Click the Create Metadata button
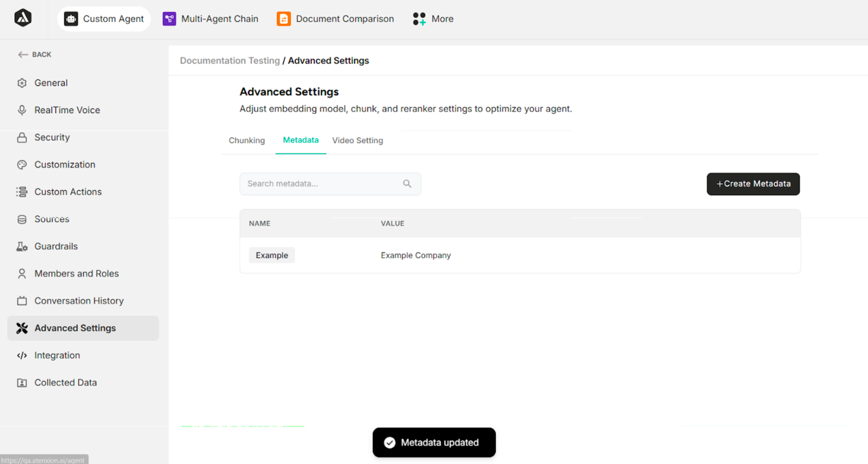 point(753,184)
